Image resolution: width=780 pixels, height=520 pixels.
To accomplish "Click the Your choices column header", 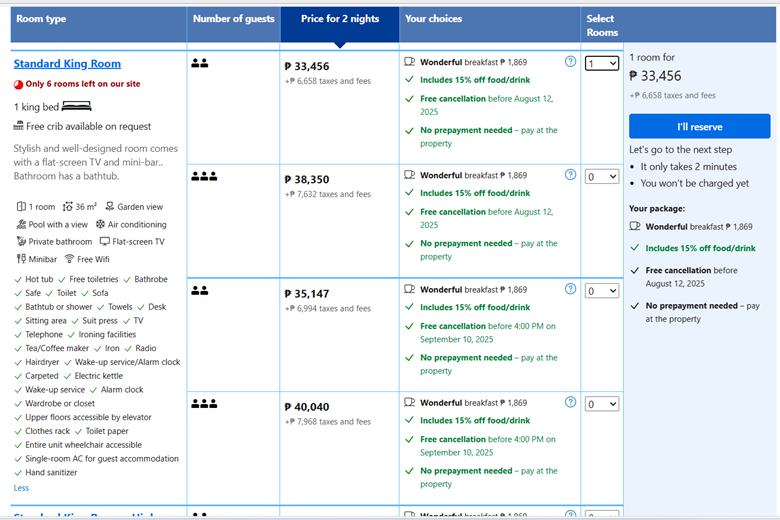I will pos(433,19).
